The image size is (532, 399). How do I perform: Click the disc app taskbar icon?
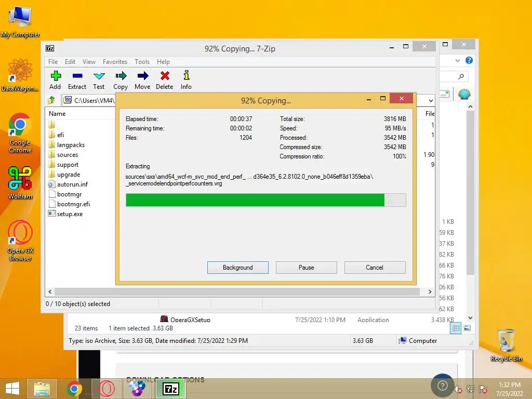point(137,389)
